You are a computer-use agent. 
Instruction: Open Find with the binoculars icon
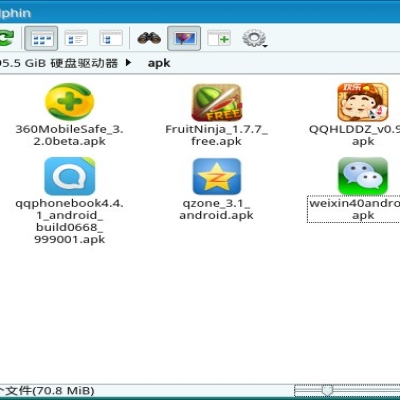(149, 38)
